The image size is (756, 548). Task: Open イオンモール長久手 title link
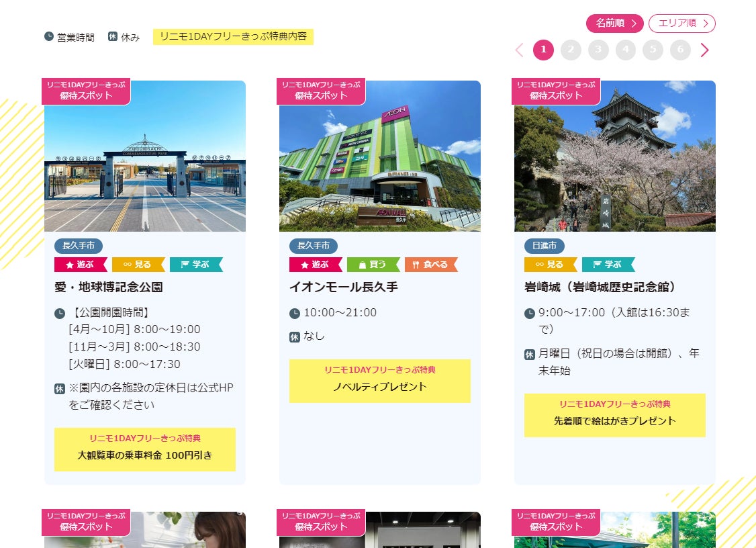pyautogui.click(x=344, y=287)
